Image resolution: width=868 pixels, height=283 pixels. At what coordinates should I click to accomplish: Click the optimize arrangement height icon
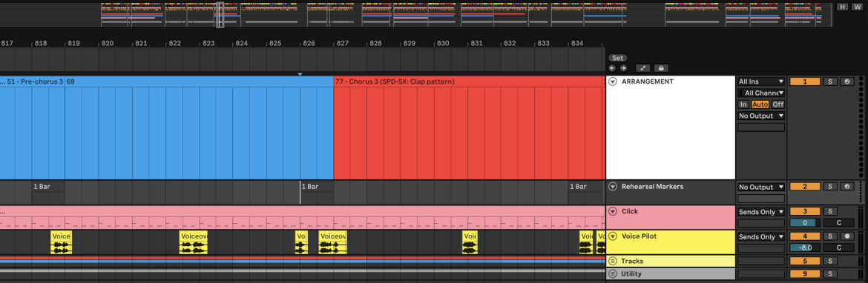(642, 68)
